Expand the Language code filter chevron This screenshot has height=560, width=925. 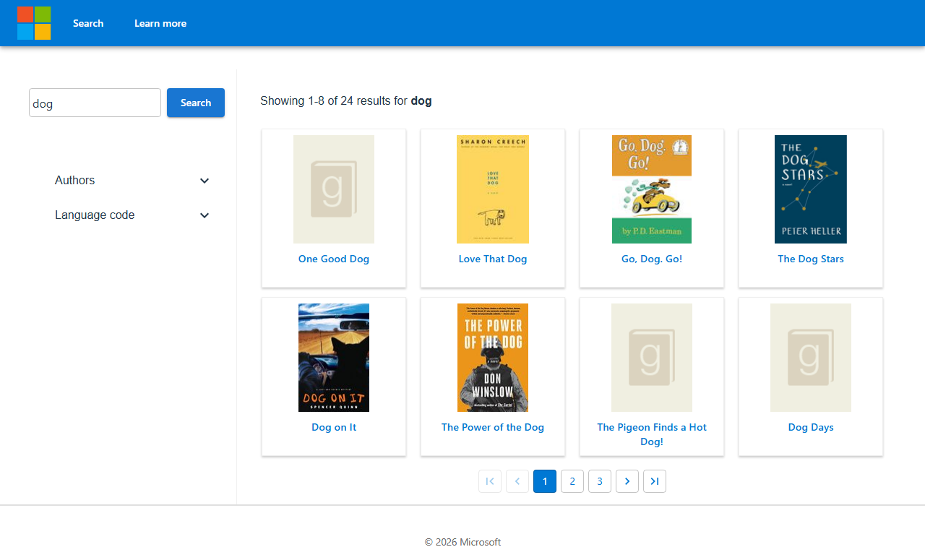point(205,215)
